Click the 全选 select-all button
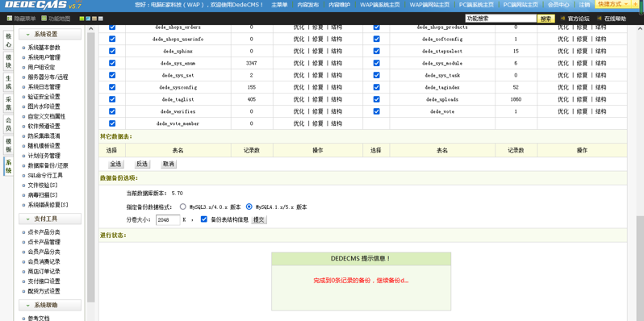The width and height of the screenshot is (644, 321). point(116,165)
